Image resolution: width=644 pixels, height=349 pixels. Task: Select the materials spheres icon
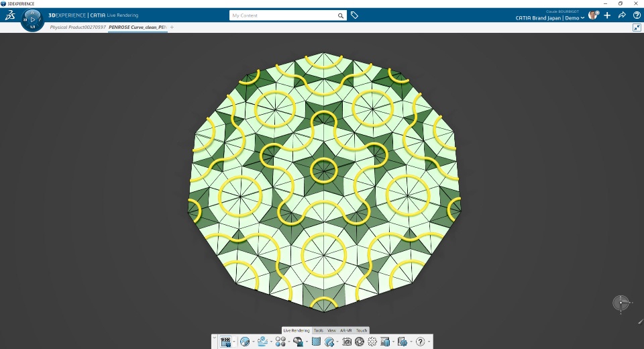point(280,342)
